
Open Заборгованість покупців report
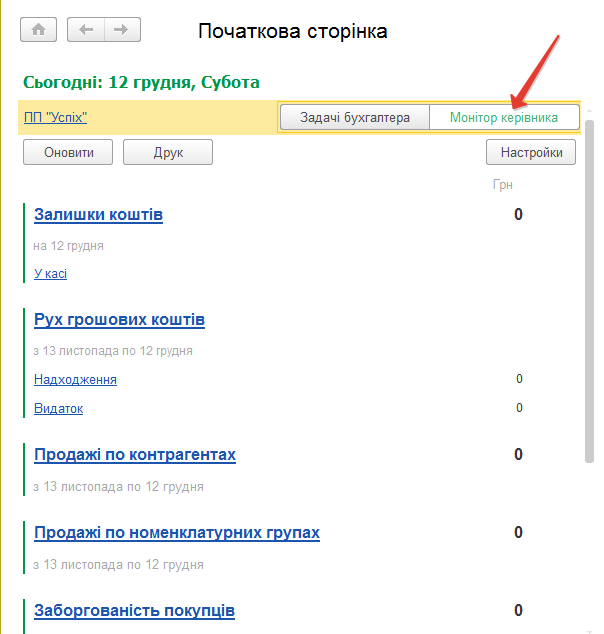[x=134, y=611]
